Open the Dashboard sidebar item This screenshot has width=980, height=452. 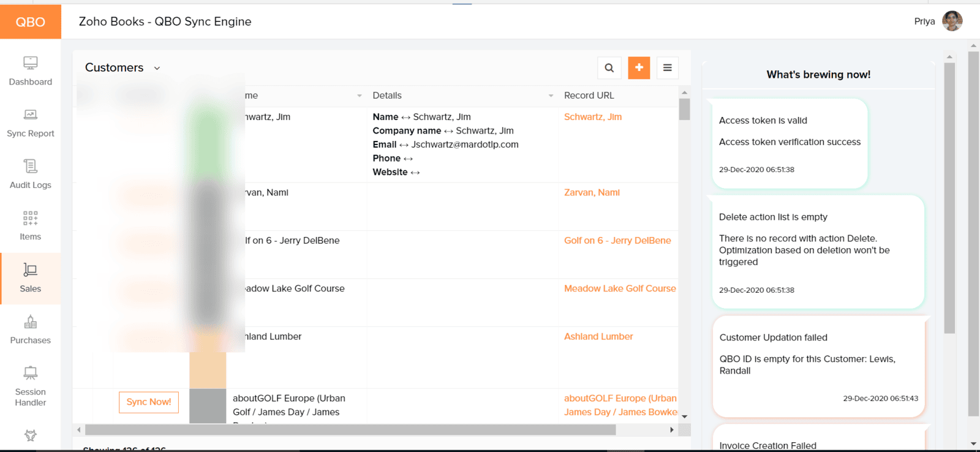click(31, 72)
